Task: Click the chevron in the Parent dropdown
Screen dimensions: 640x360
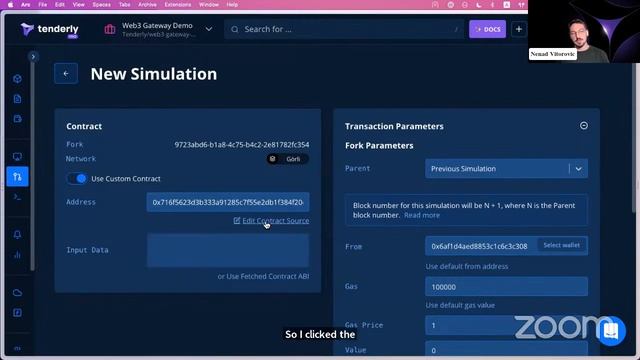Action: (578, 169)
